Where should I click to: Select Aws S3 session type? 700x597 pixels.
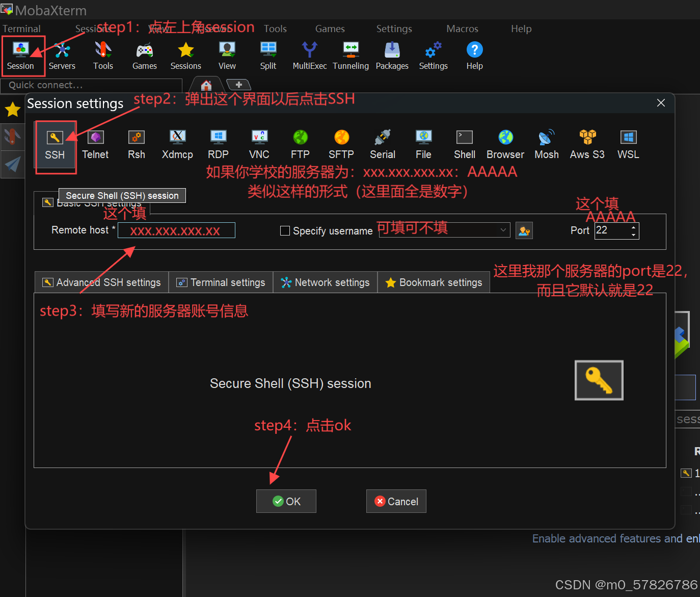pyautogui.click(x=587, y=145)
